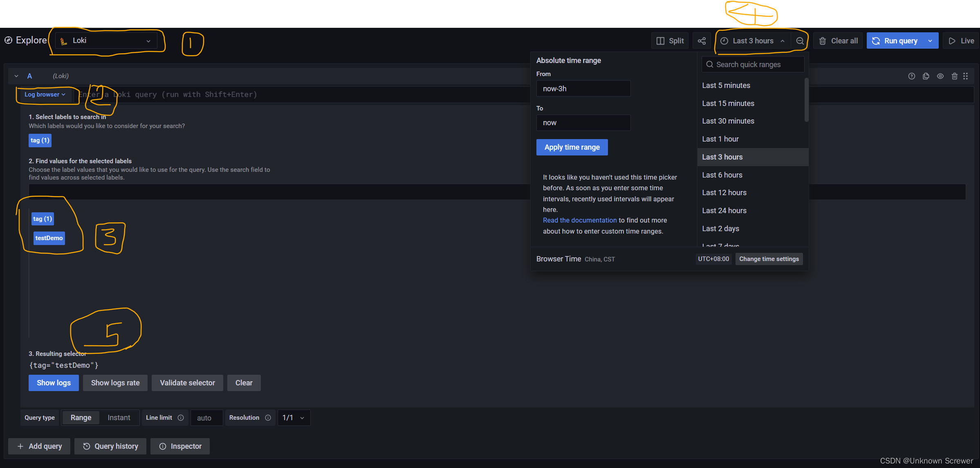
Task: Expand the Resolution 1/1 dropdown
Action: pos(294,418)
